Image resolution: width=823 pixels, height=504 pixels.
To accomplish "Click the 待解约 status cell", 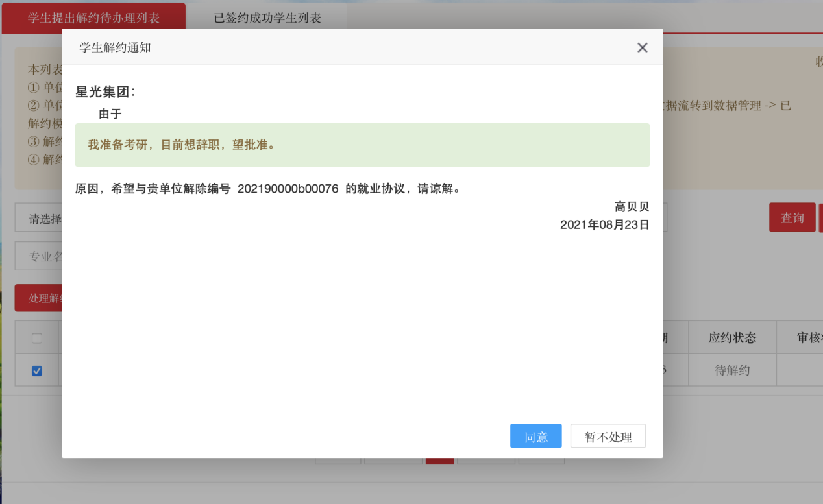I will (x=732, y=370).
